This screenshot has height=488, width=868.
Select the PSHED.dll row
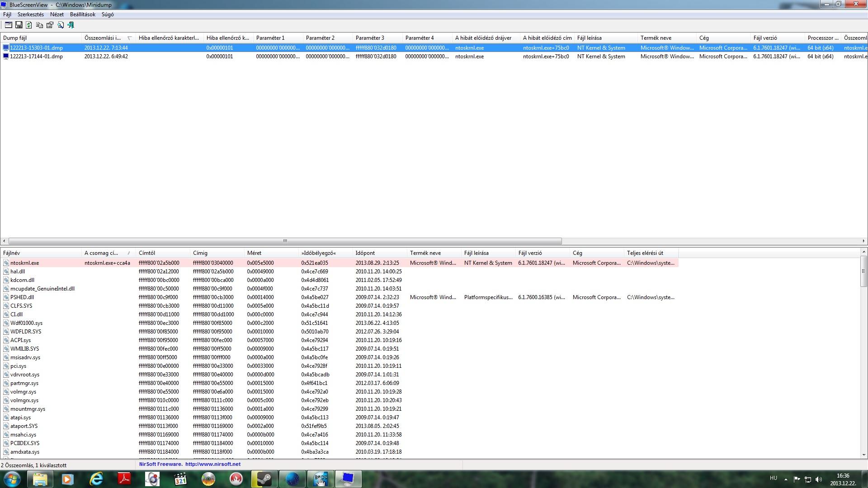coord(339,297)
